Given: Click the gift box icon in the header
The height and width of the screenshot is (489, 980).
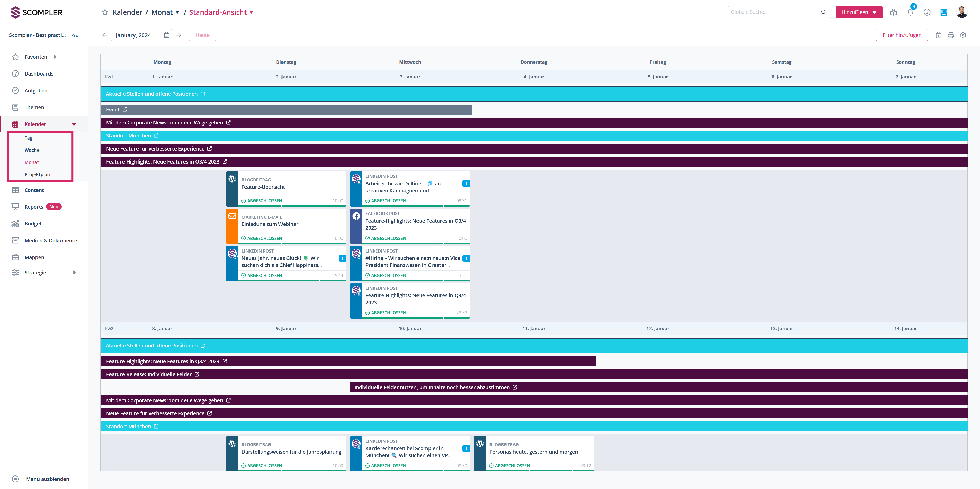Looking at the screenshot, I should [893, 12].
